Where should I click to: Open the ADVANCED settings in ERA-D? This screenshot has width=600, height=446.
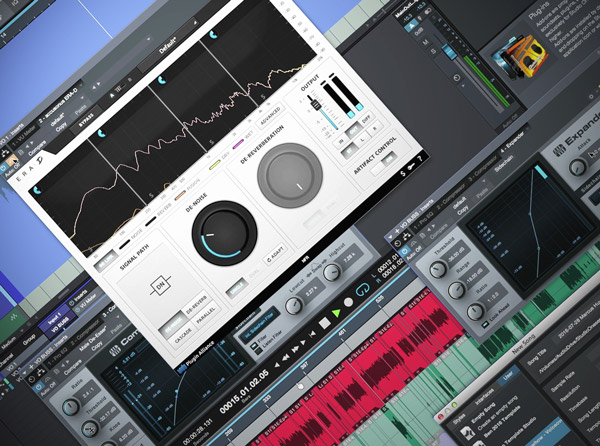click(270, 116)
